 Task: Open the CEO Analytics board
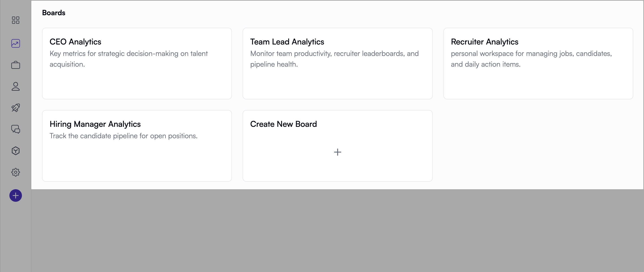(137, 64)
